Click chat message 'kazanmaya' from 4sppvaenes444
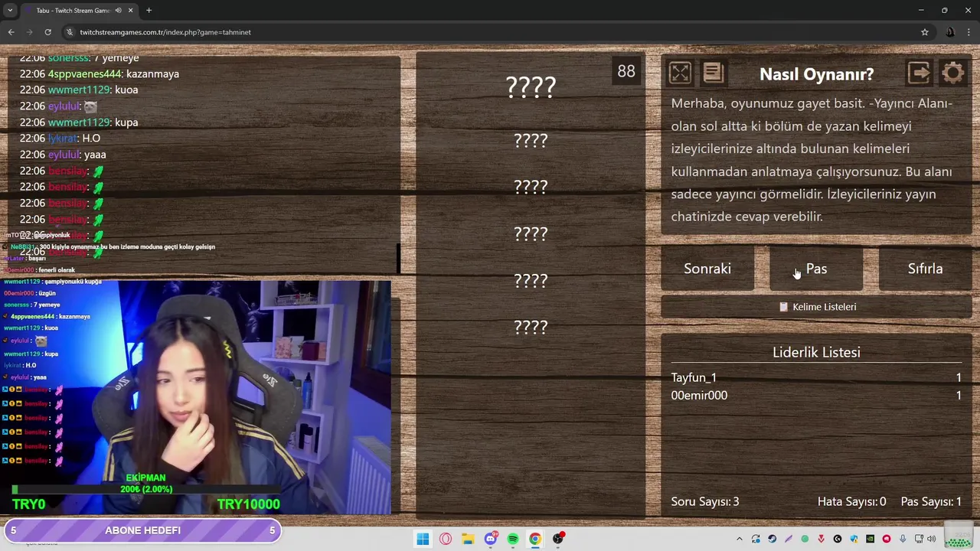980x551 pixels. (x=153, y=73)
